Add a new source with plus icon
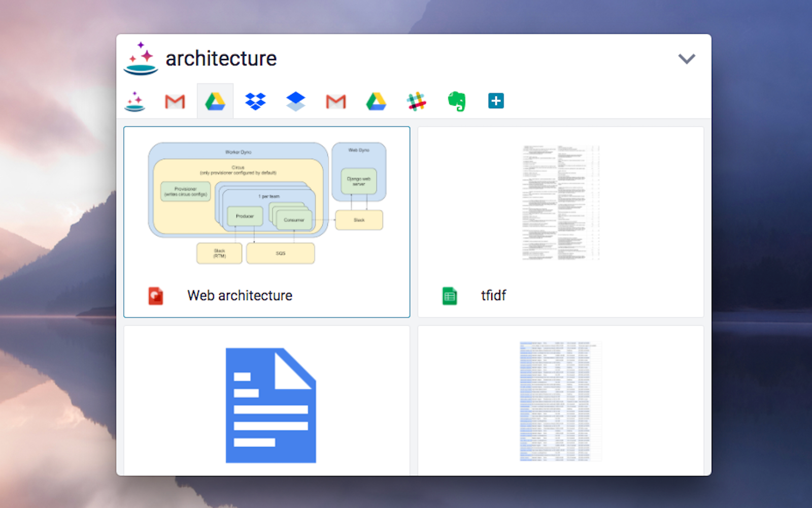Screen dimensions: 812x508 pos(496,101)
